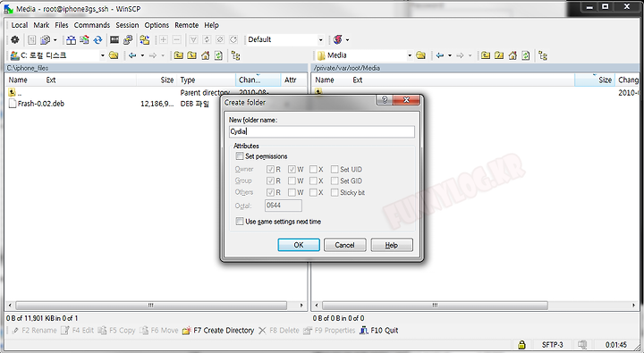The image size is (644, 353).
Task: Go to remote home directory icon
Action: [x=513, y=55]
